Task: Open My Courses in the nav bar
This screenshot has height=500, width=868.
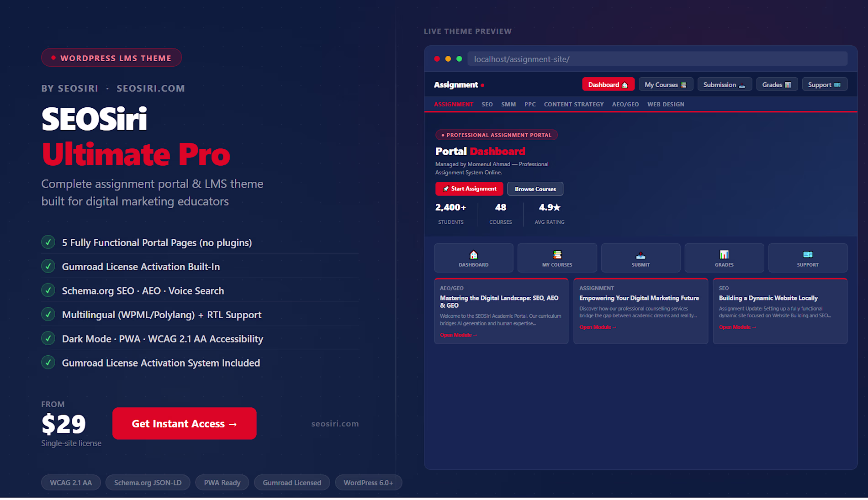Action: point(666,84)
